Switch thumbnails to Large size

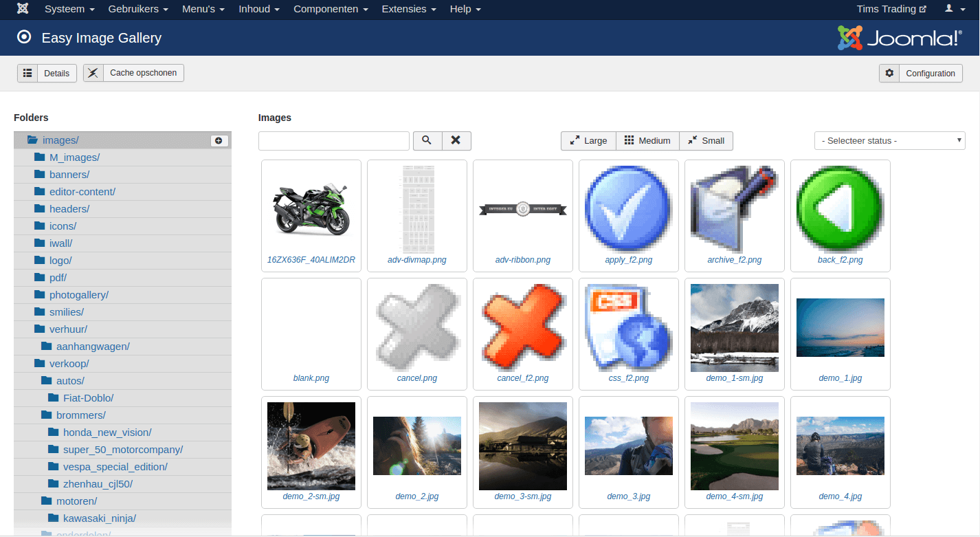pos(588,140)
